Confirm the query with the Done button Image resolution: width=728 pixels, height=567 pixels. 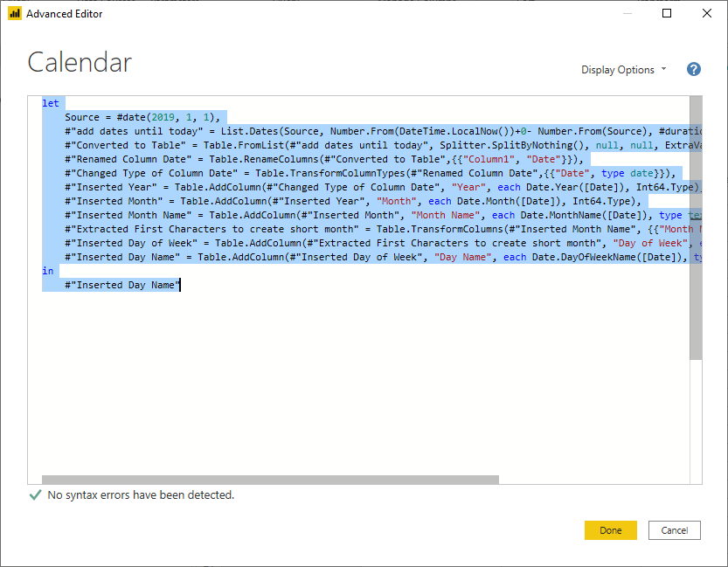click(611, 530)
